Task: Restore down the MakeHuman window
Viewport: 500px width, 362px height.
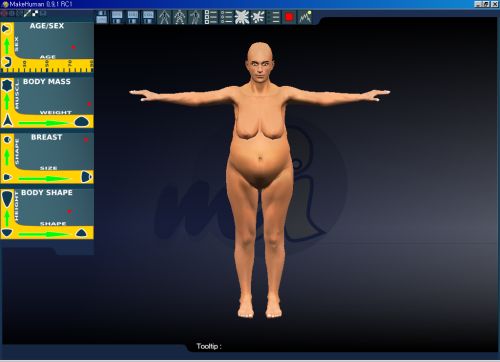Action: pos(486,4)
